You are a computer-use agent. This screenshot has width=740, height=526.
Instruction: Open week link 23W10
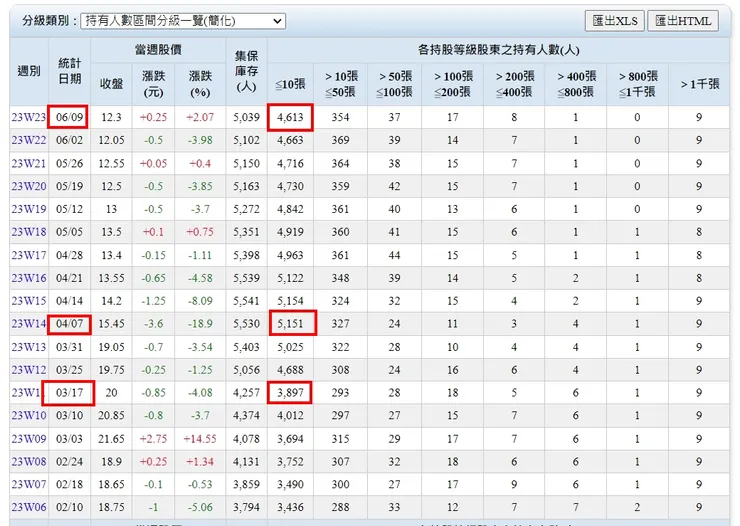click(29, 415)
